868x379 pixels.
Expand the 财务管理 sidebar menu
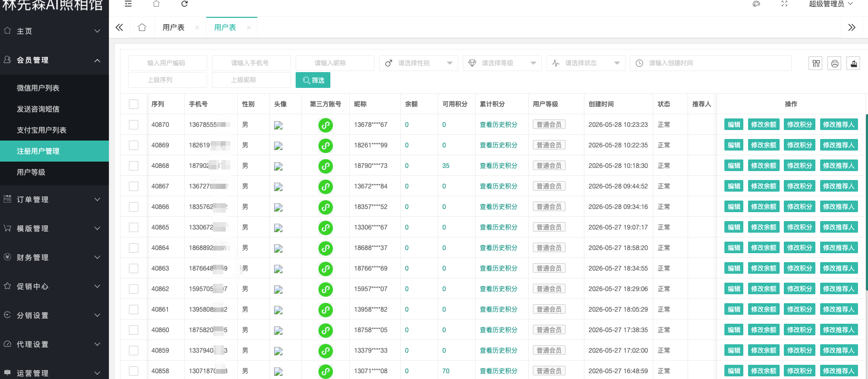54,257
